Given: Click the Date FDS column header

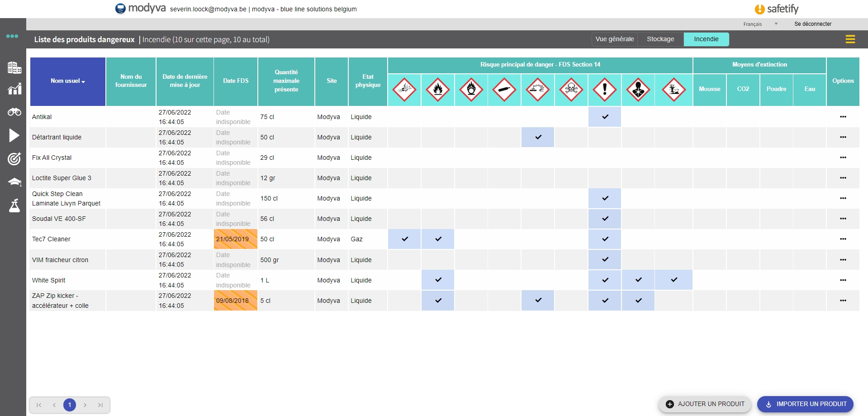Looking at the screenshot, I should (236, 81).
